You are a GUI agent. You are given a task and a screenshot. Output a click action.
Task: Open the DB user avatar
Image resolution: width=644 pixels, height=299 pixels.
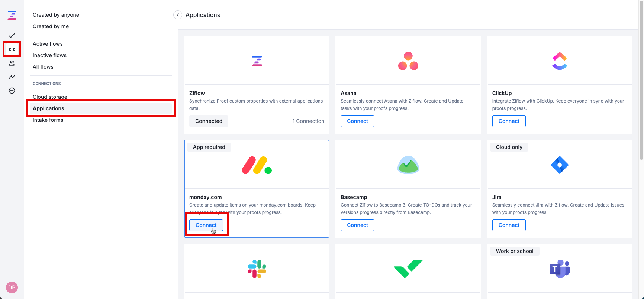click(12, 287)
